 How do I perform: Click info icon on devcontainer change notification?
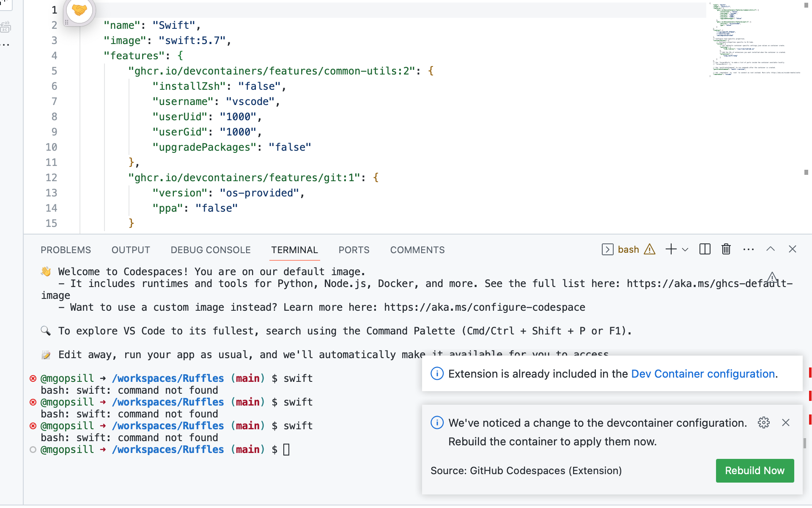(437, 422)
